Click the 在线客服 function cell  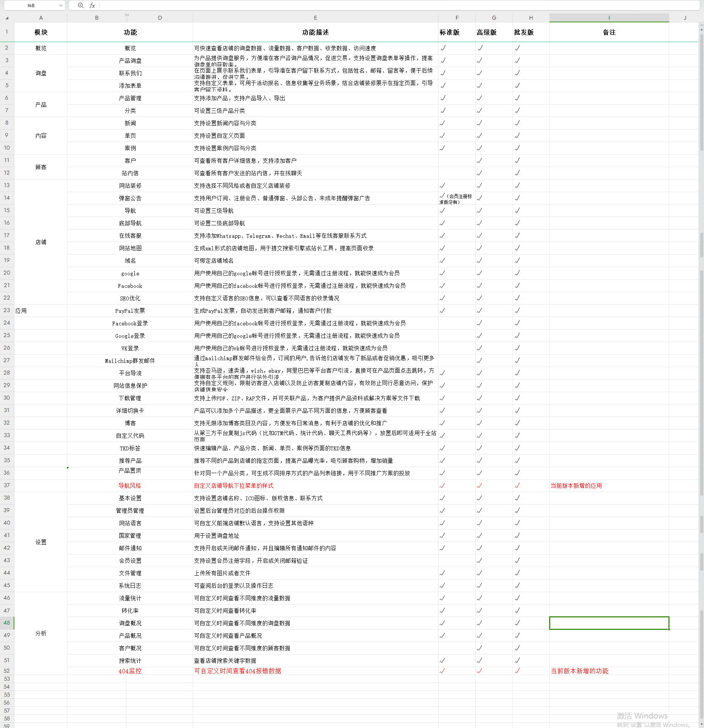pyautogui.click(x=130, y=236)
